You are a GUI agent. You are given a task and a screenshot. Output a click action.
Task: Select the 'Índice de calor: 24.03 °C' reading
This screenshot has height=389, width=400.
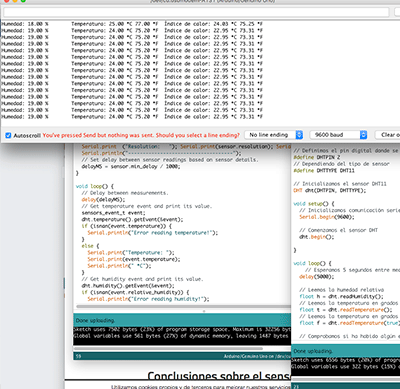click(200, 24)
